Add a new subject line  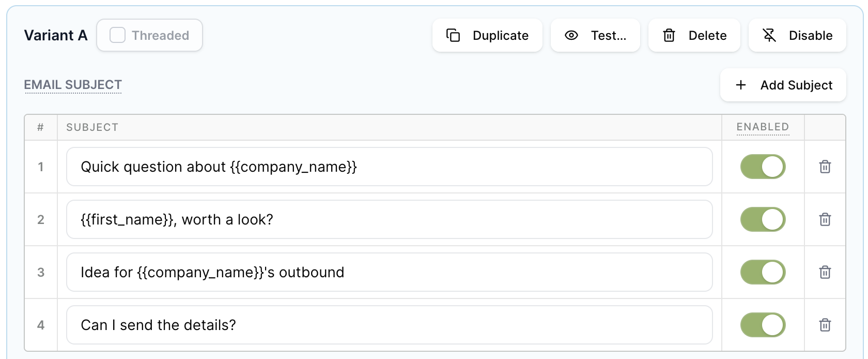click(783, 85)
